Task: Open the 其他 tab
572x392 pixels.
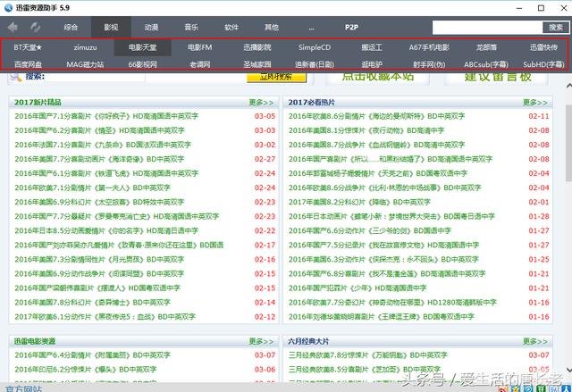Action: coord(272,27)
